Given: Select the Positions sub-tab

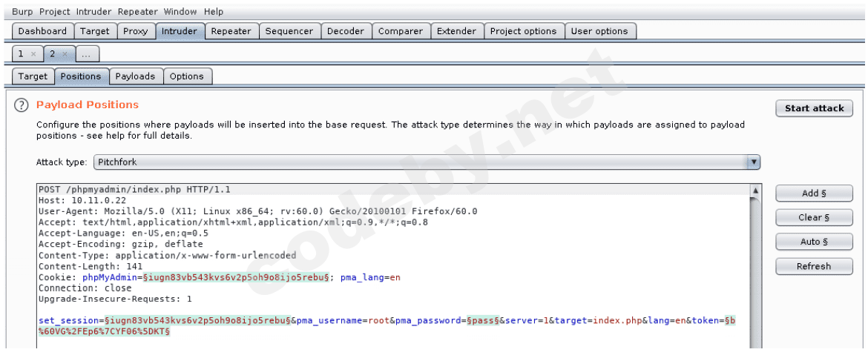Looking at the screenshot, I should coord(82,76).
